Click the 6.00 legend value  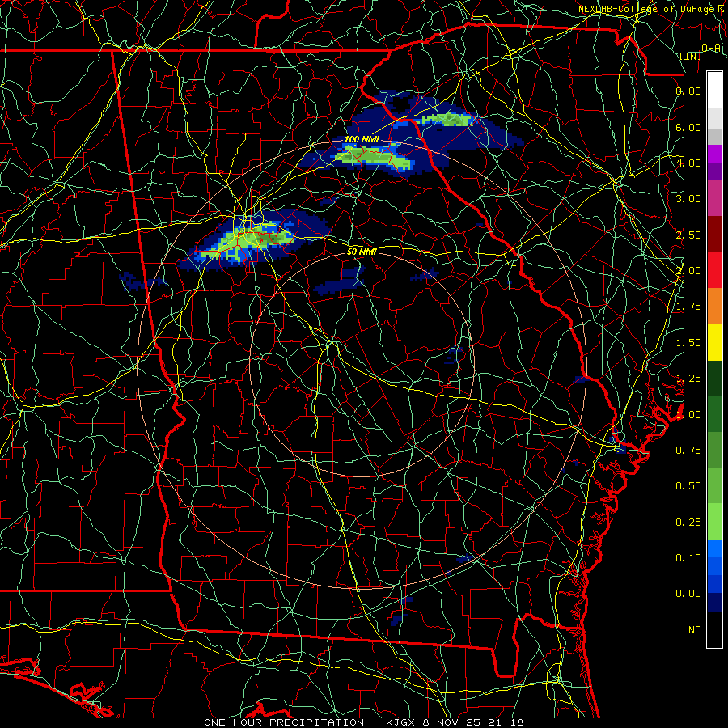(688, 127)
